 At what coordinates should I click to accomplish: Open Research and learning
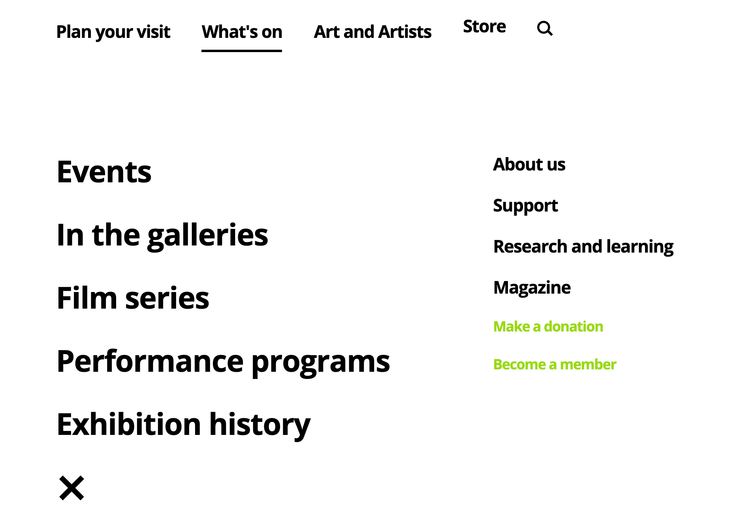coord(583,247)
